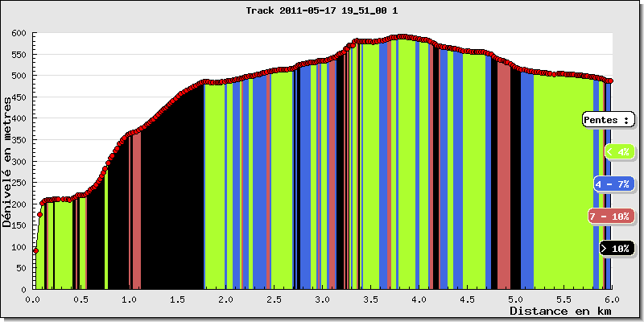
Task: Click the first track point near 90 metres
Action: 35,251
